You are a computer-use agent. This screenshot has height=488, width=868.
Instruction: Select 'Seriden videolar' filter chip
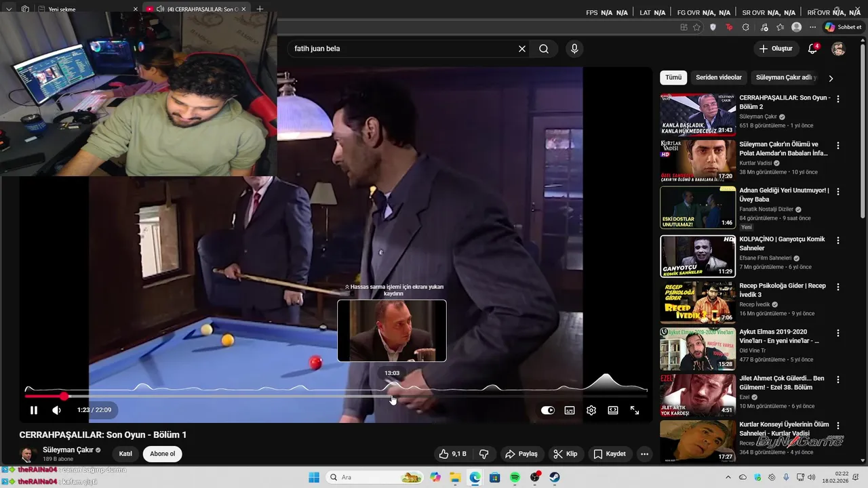719,77
